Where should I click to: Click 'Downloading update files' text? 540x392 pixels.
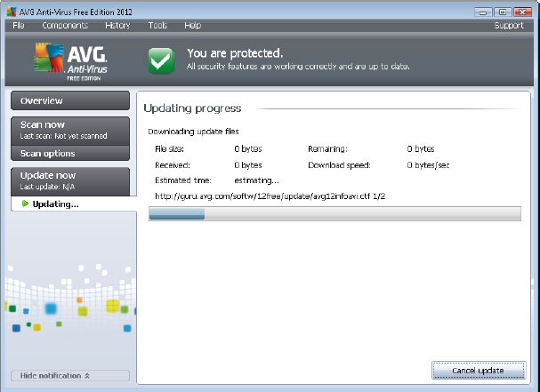coord(193,132)
